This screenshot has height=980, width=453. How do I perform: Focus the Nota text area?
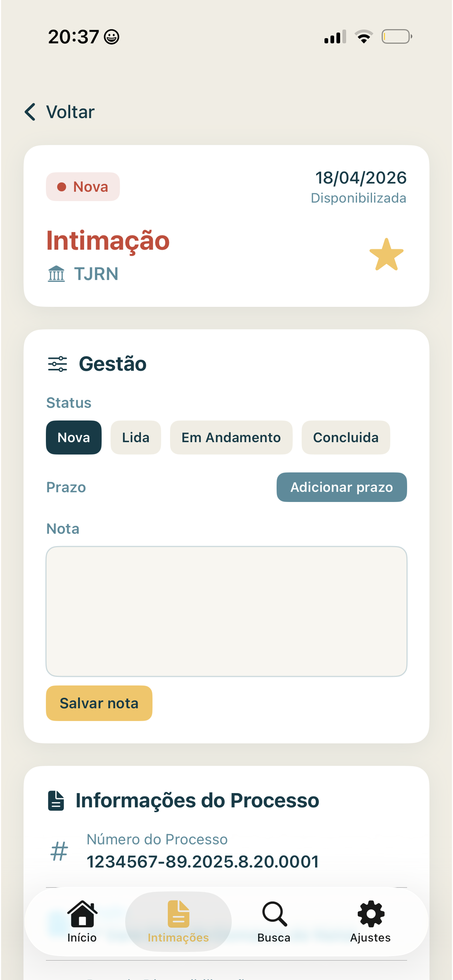click(226, 611)
